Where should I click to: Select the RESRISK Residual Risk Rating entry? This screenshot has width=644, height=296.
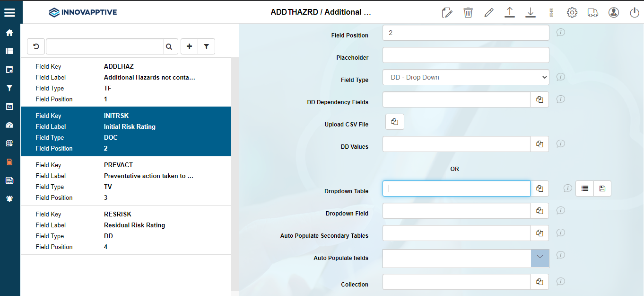(x=126, y=230)
